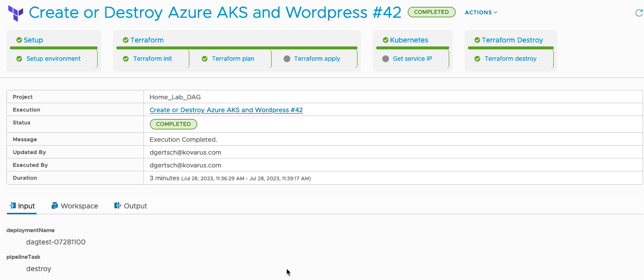644x280 pixels.
Task: Click the Duration row label
Action: (x=25, y=178)
